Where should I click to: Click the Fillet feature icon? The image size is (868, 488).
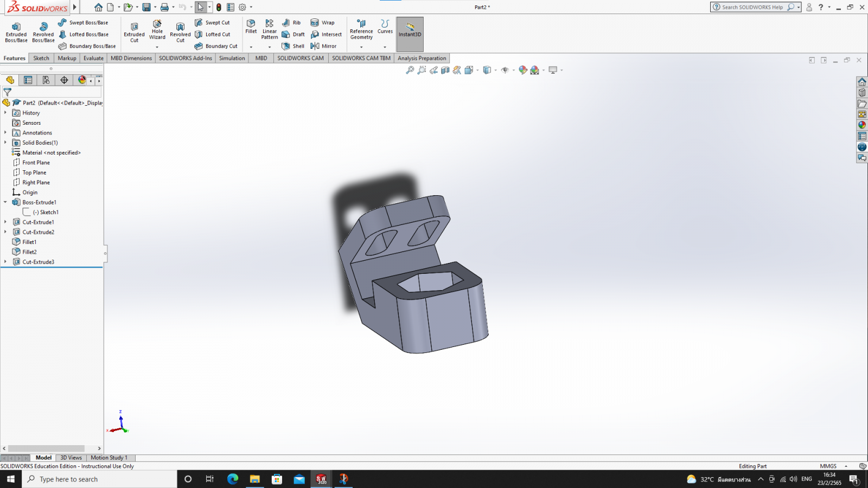[x=251, y=27]
